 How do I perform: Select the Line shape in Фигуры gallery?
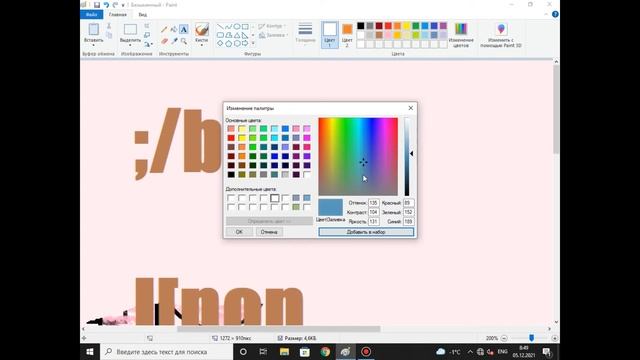220,27
